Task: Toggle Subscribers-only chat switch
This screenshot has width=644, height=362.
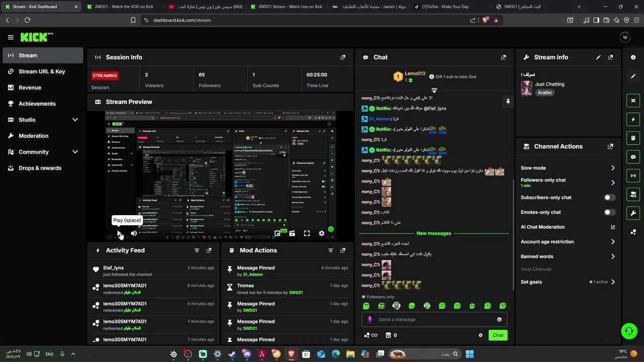Action: point(609,198)
